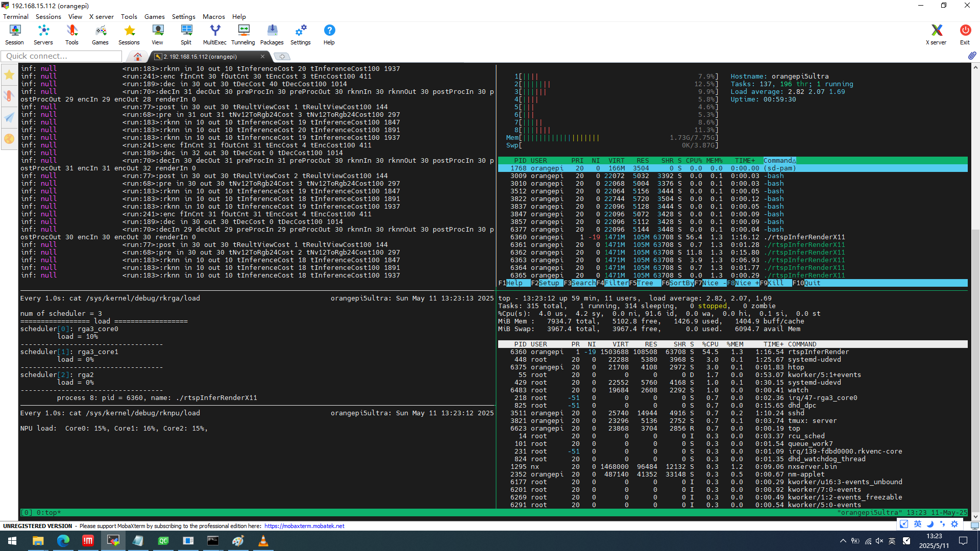Open the Macros menu
The width and height of the screenshot is (980, 551).
213,16
